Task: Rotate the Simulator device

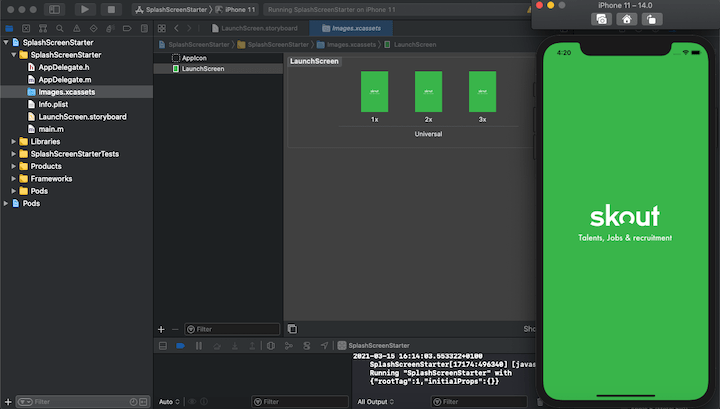Action: (651, 19)
